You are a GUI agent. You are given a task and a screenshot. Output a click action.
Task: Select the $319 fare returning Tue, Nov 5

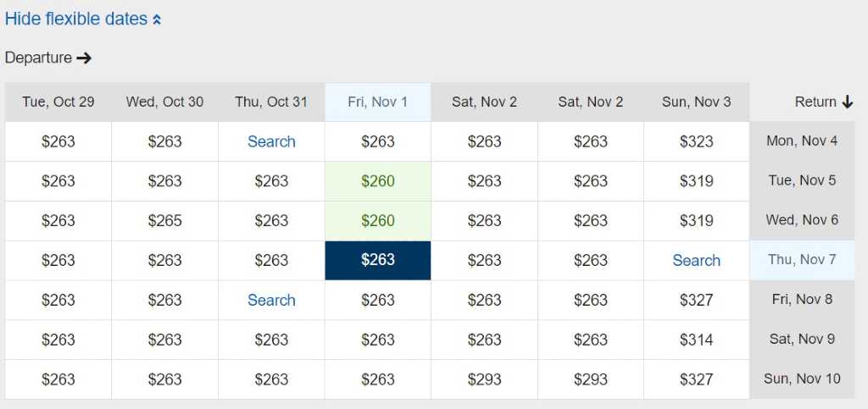pyautogui.click(x=696, y=181)
